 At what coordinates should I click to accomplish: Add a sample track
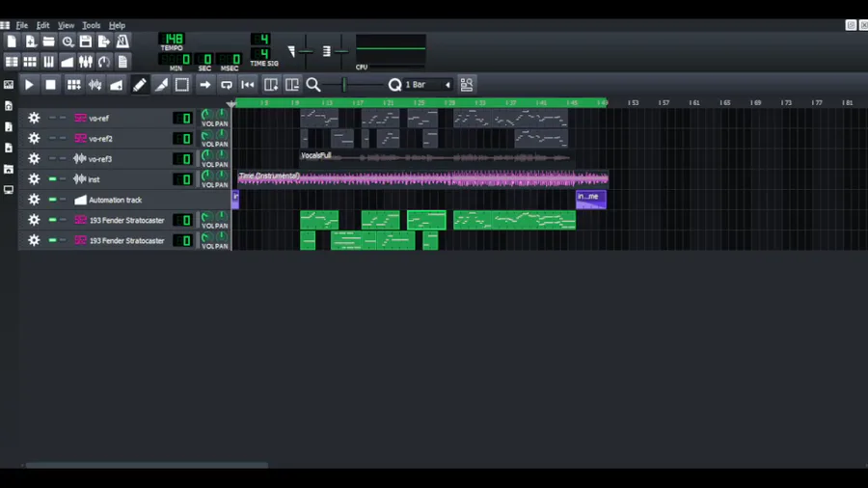coord(95,85)
